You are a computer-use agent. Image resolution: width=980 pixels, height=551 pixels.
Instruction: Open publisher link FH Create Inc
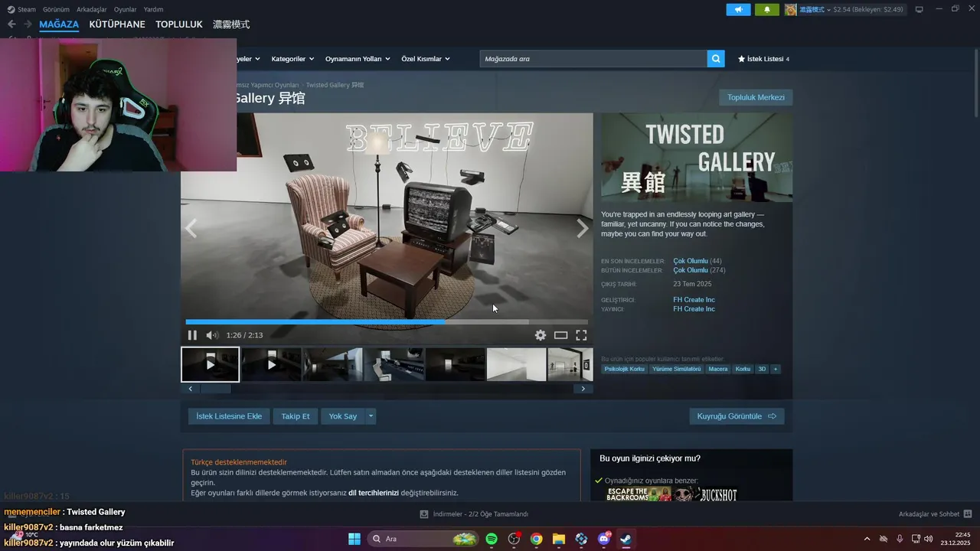[694, 309]
